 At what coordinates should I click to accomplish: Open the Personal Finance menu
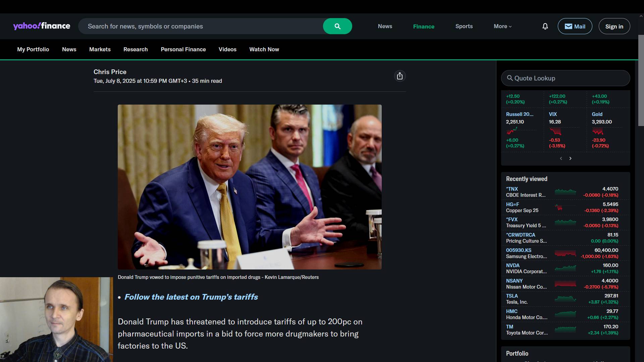point(183,49)
